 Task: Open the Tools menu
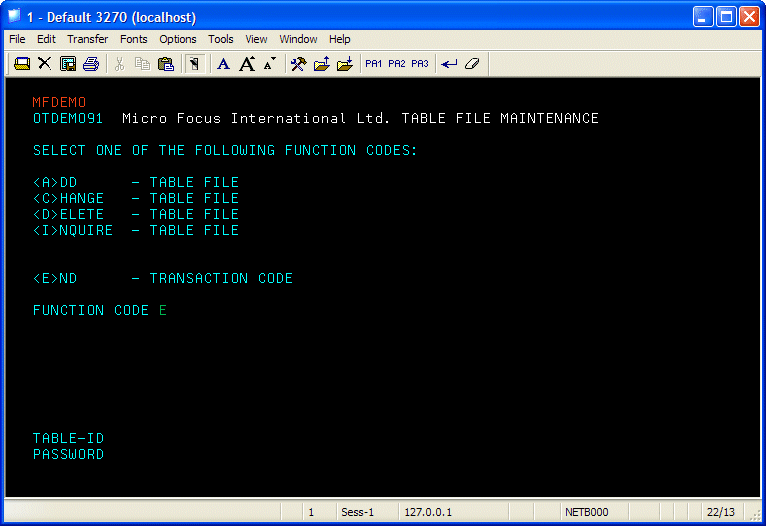click(x=221, y=39)
